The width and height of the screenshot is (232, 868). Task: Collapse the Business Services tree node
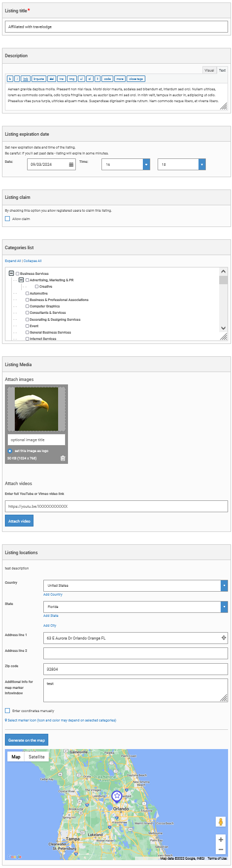[11, 273]
